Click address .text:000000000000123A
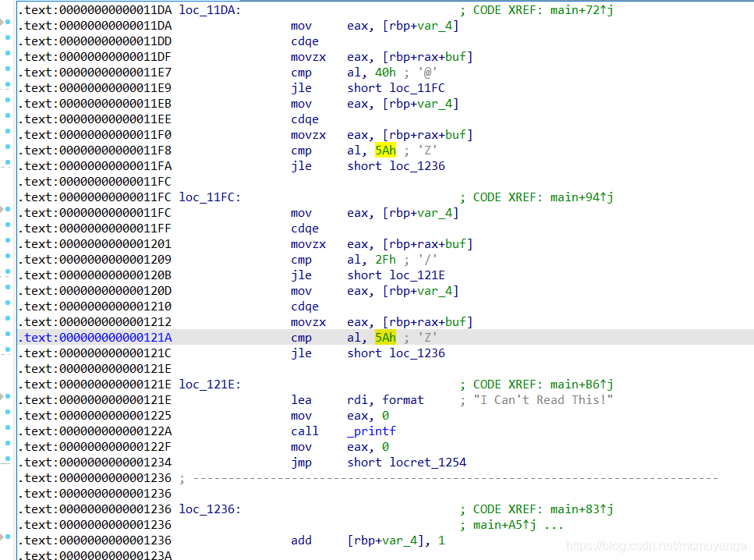The image size is (754, 560). tap(95, 555)
